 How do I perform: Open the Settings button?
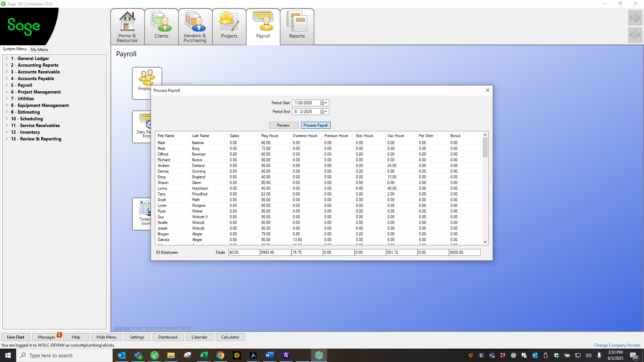[x=137, y=337]
